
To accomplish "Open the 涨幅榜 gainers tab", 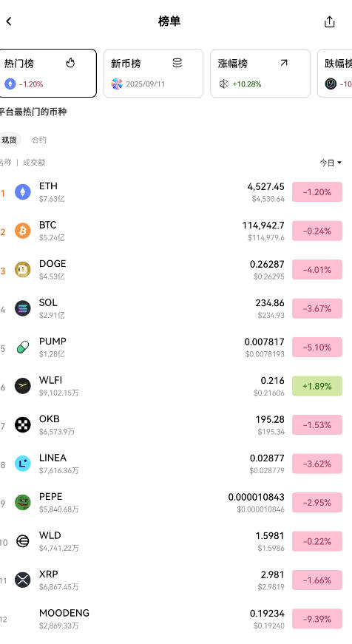I will click(260, 73).
